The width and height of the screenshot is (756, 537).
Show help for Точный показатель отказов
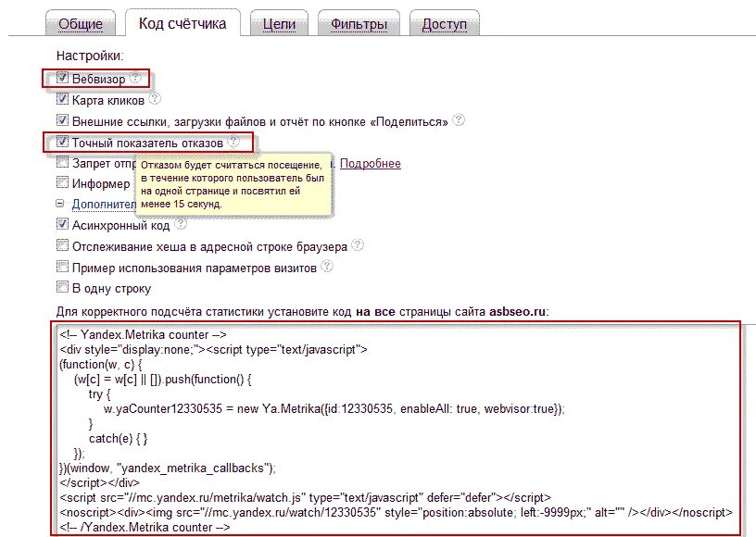tap(233, 141)
